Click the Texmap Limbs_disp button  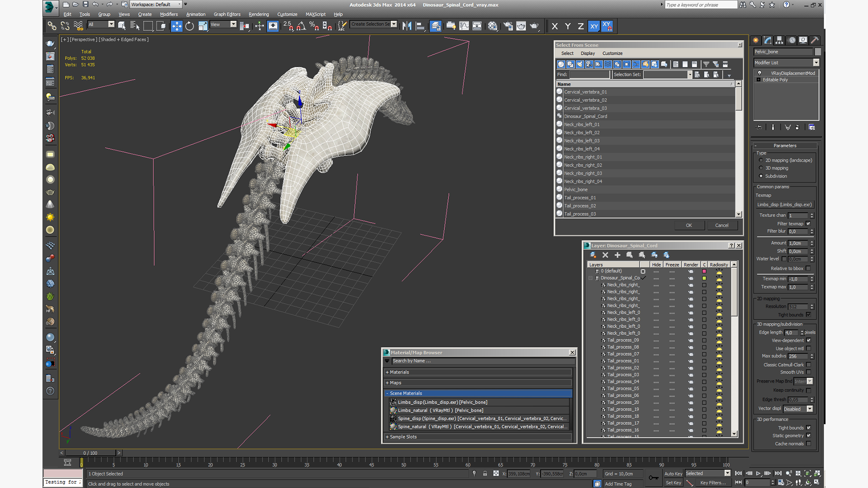[785, 205]
